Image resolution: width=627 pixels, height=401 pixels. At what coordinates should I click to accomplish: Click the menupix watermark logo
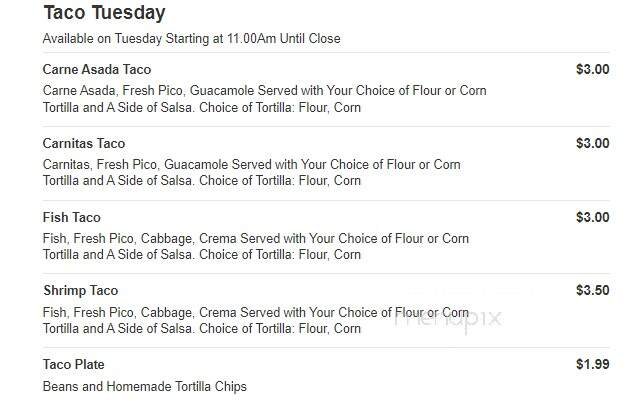447,319
